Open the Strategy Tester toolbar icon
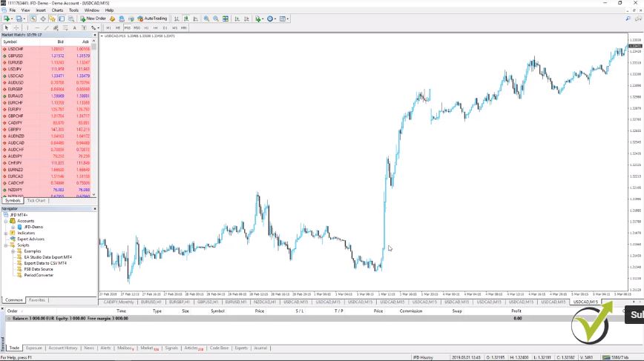 pos(71,19)
